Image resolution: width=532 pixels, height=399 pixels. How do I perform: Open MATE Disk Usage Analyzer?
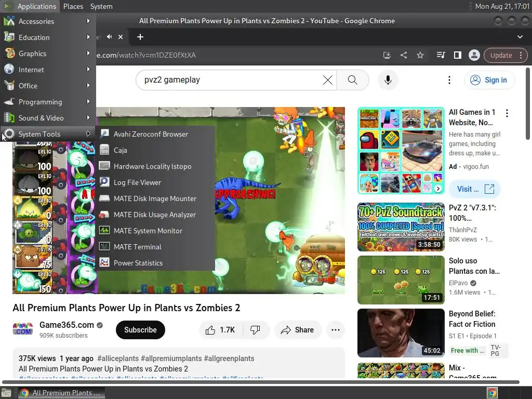click(x=155, y=215)
